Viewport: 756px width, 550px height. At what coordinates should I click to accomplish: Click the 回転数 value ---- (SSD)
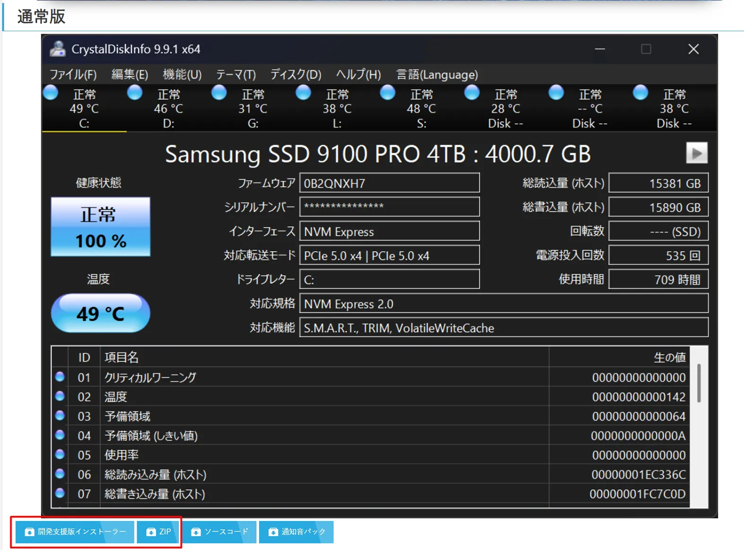(x=658, y=232)
